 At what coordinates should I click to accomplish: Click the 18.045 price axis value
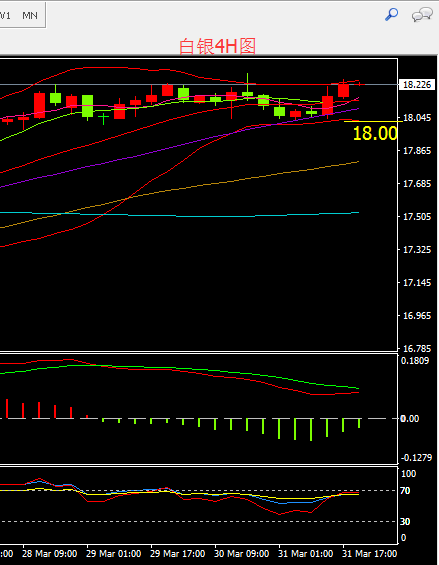tap(417, 118)
